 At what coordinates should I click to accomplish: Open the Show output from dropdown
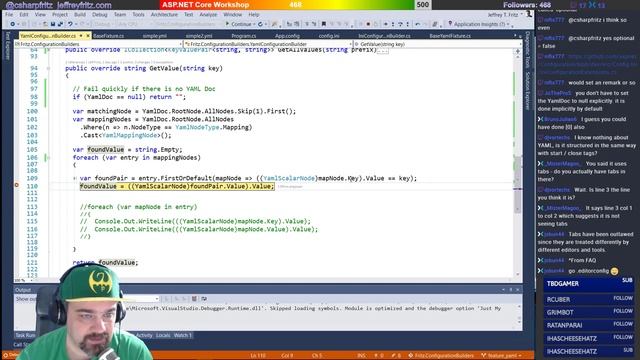(x=156, y=299)
